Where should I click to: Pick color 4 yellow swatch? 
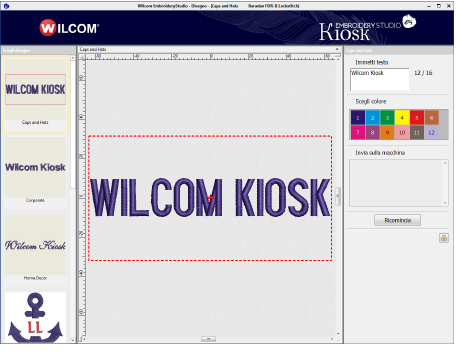[x=402, y=118]
